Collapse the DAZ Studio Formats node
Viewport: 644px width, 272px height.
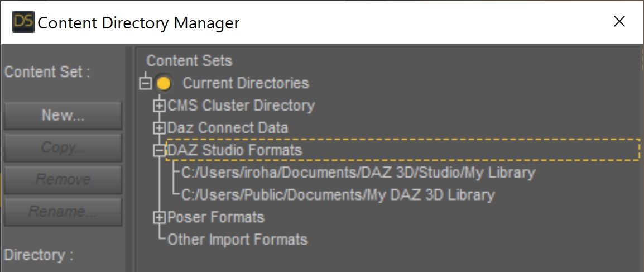coord(159,151)
